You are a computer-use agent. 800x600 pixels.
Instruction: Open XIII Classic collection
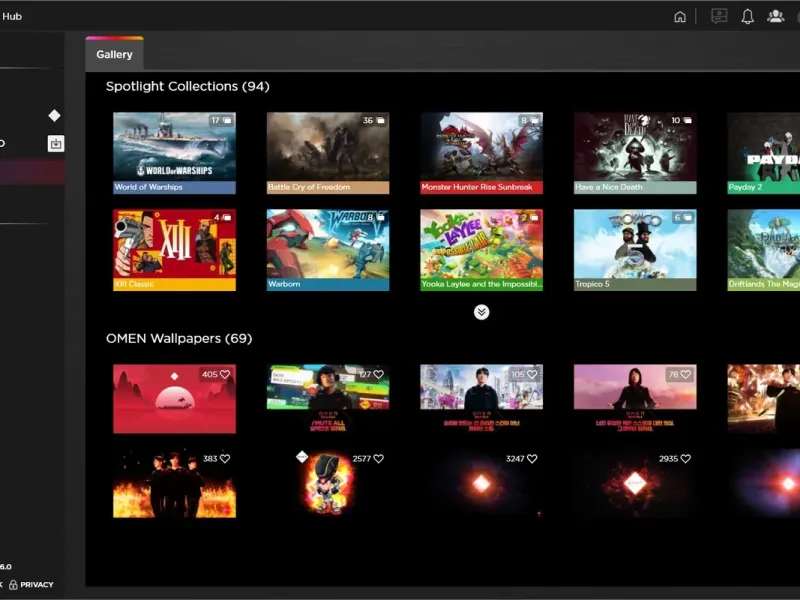174,250
